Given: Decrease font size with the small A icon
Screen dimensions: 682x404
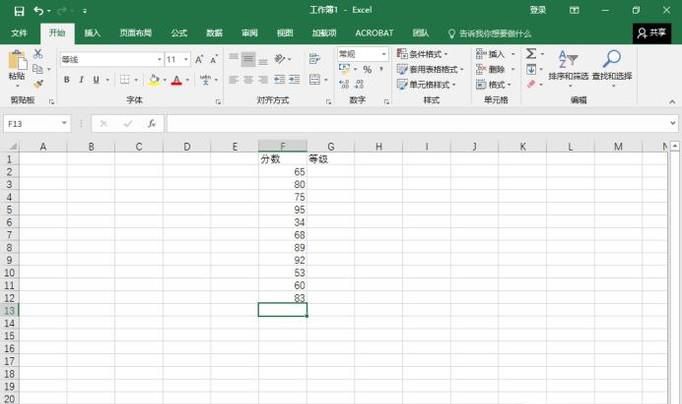Looking at the screenshot, I should coord(214,60).
